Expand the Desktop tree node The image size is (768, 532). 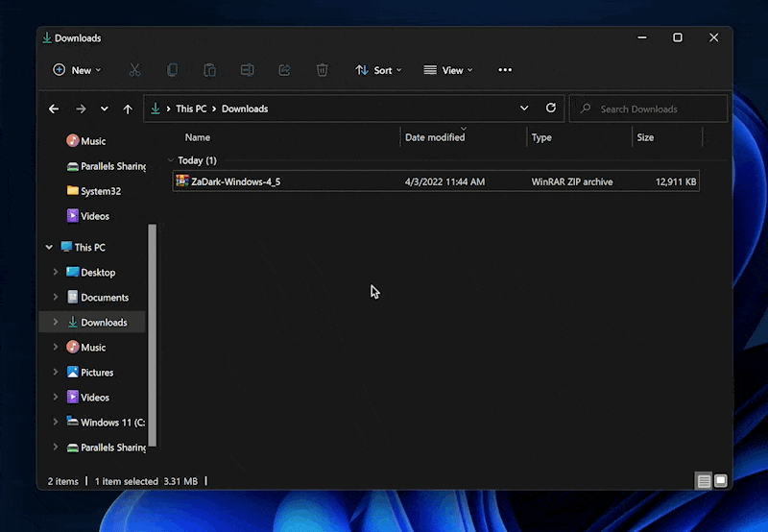click(x=56, y=272)
